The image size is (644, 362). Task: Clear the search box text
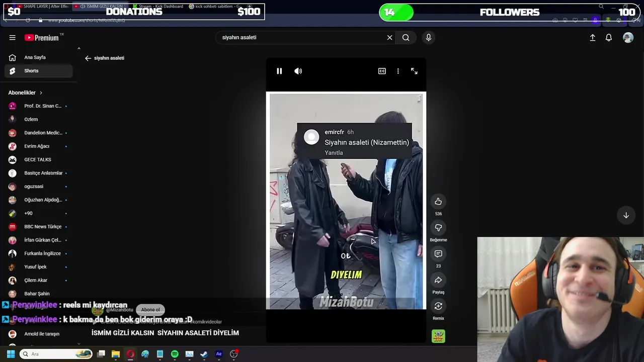pos(389,38)
